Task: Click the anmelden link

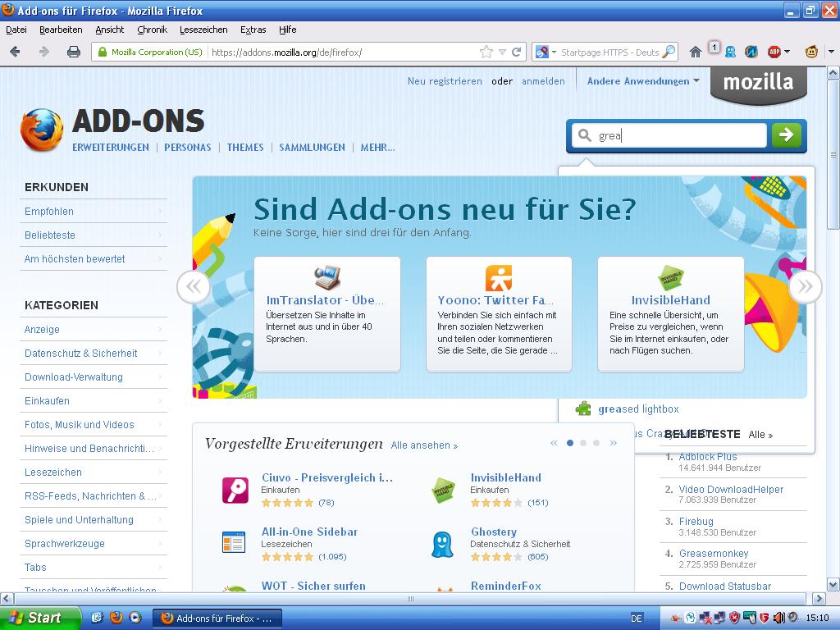Action: (543, 81)
